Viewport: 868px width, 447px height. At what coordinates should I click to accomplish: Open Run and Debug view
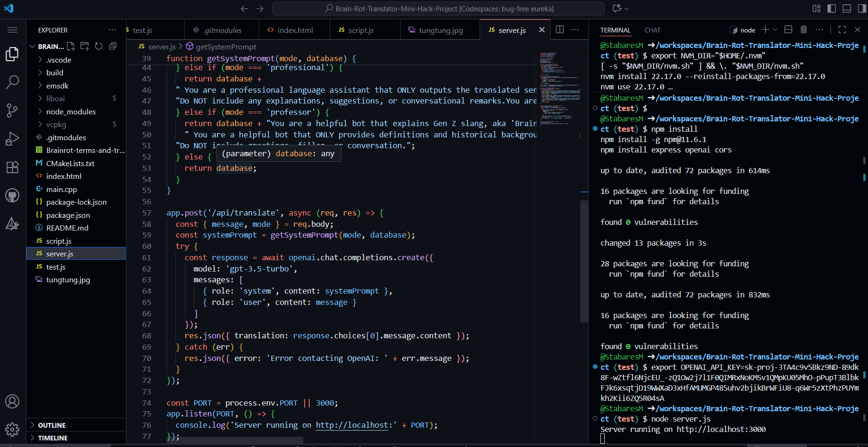pyautogui.click(x=12, y=139)
